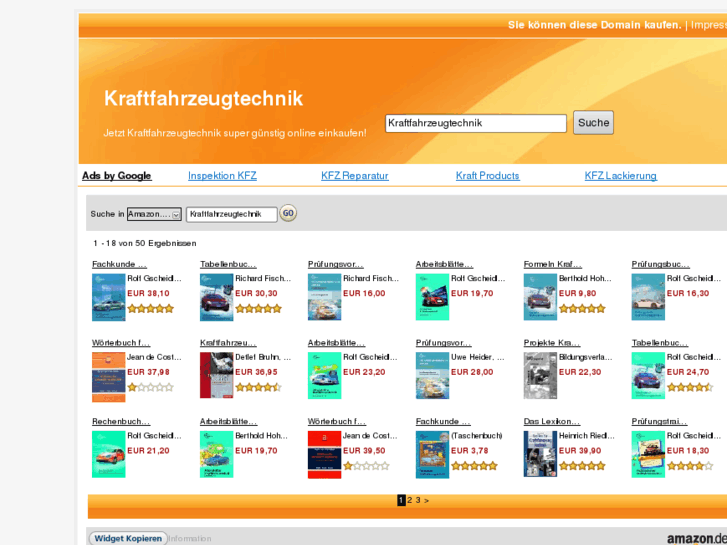Click the Suche button in the banner
The image size is (727, 545).
tap(593, 122)
